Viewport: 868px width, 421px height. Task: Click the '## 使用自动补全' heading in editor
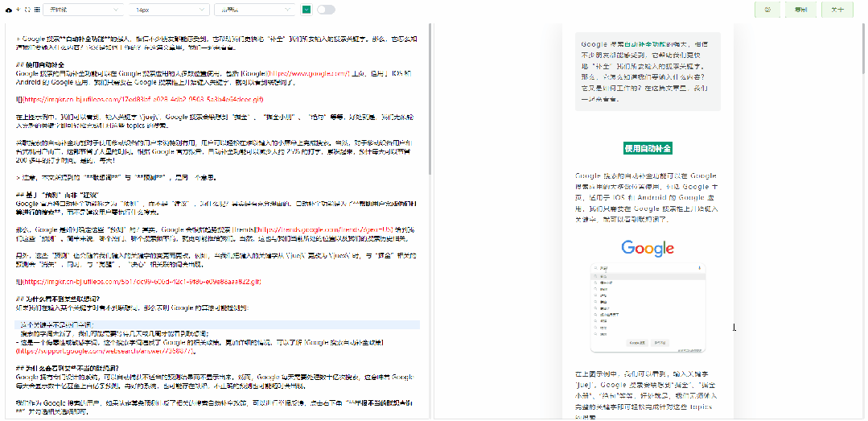tap(40, 64)
